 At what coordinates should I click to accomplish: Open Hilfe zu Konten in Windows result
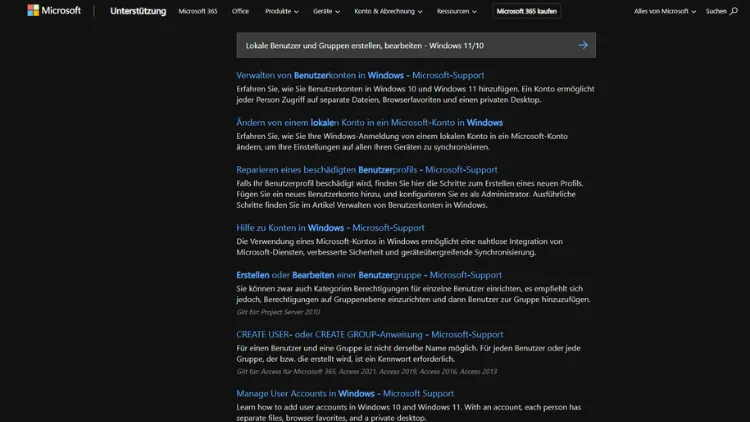point(330,228)
